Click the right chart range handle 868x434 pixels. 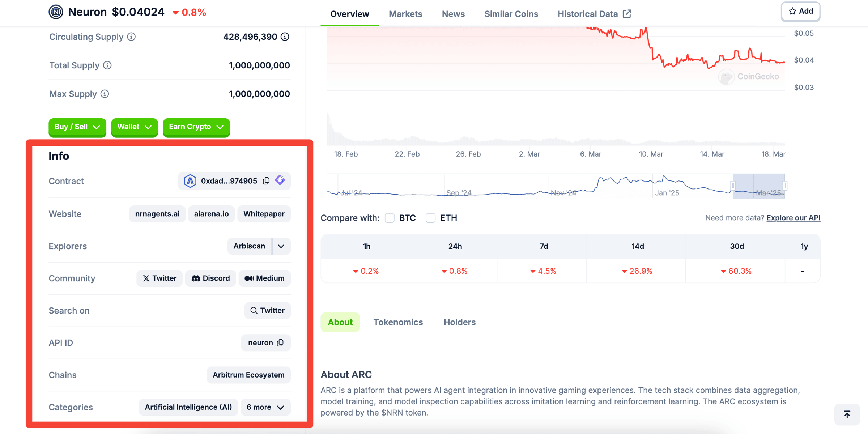click(784, 186)
